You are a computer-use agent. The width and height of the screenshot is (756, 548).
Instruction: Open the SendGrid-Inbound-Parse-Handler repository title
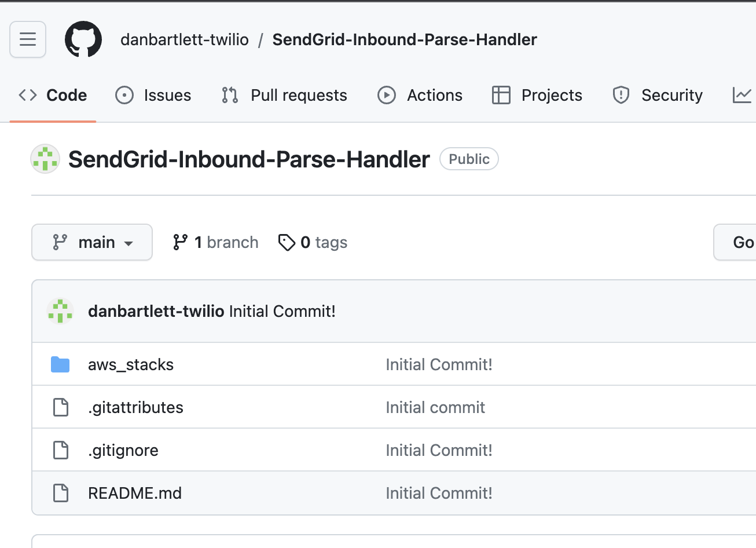pyautogui.click(x=249, y=159)
